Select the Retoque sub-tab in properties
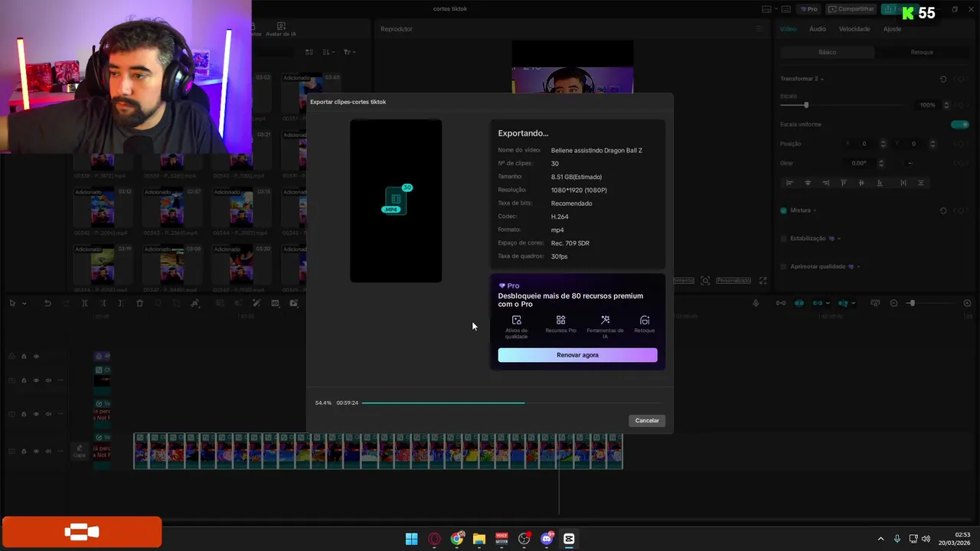 coord(921,52)
